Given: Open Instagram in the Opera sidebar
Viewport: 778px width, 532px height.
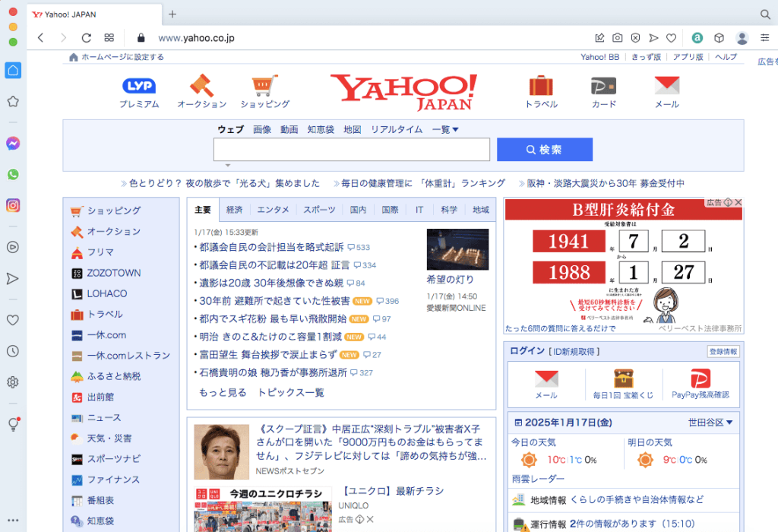Looking at the screenshot, I should point(13,205).
